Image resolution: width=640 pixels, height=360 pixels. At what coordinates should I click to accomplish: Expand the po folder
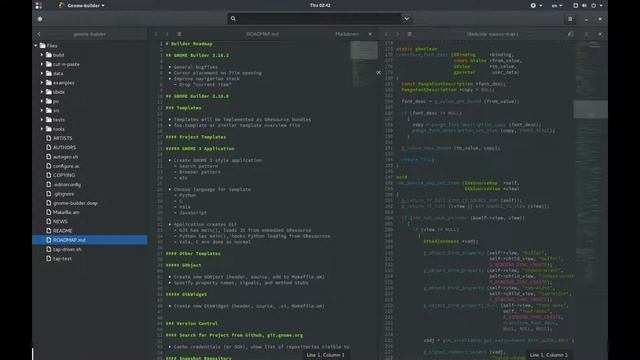click(42, 101)
